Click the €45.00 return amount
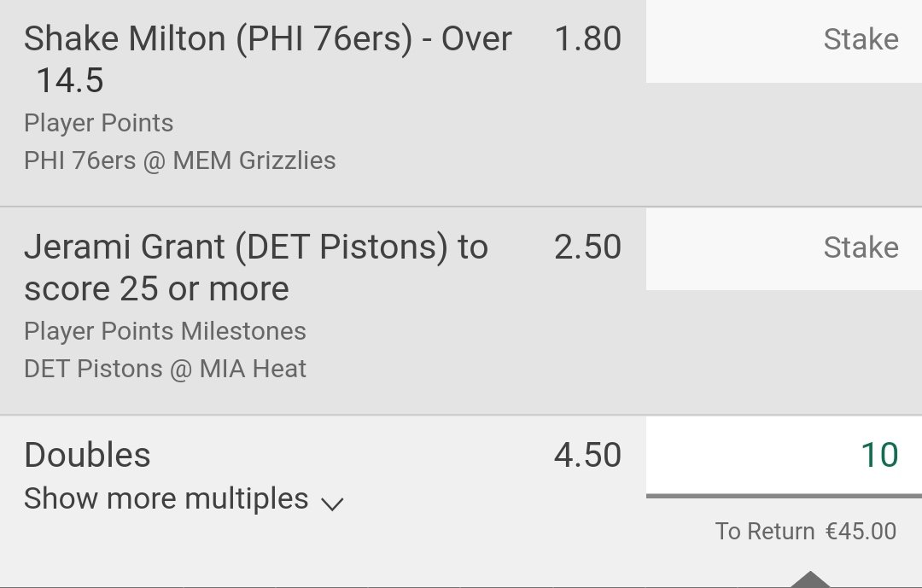Viewport: 922px width, 588px height. (x=861, y=531)
